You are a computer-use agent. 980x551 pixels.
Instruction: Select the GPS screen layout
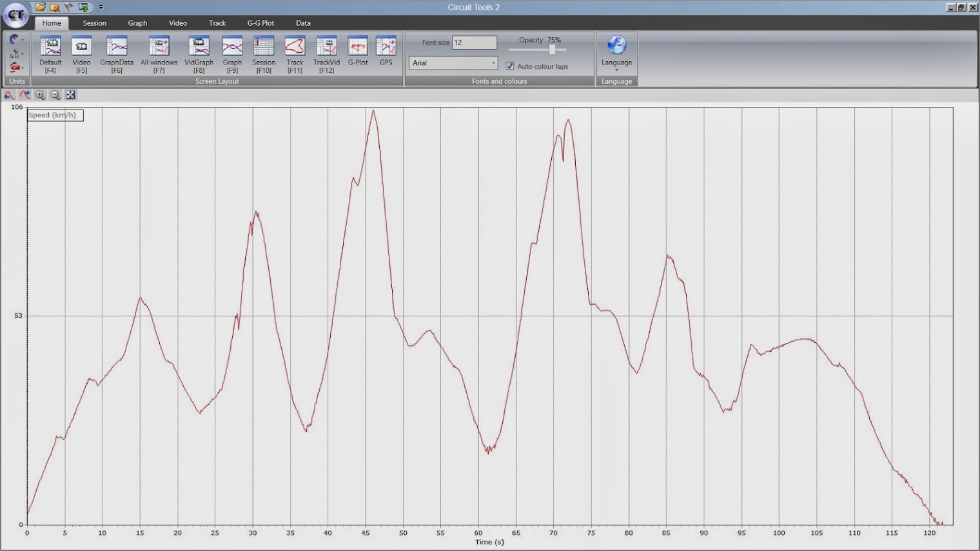pyautogui.click(x=386, y=52)
